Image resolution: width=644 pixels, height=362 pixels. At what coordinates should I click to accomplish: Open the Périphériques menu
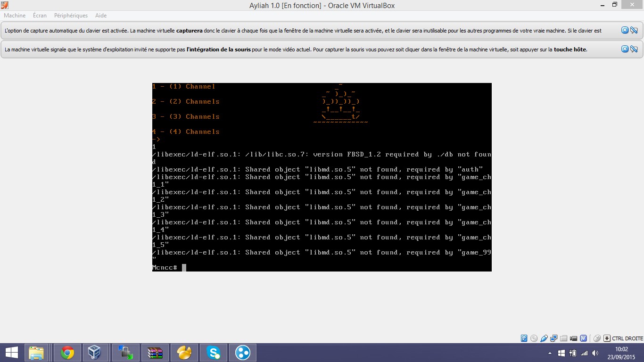tap(71, 16)
